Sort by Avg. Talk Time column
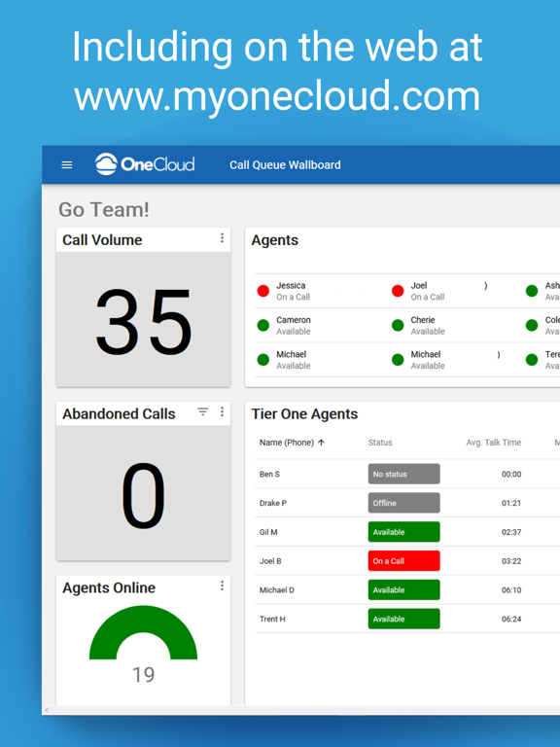 (493, 443)
